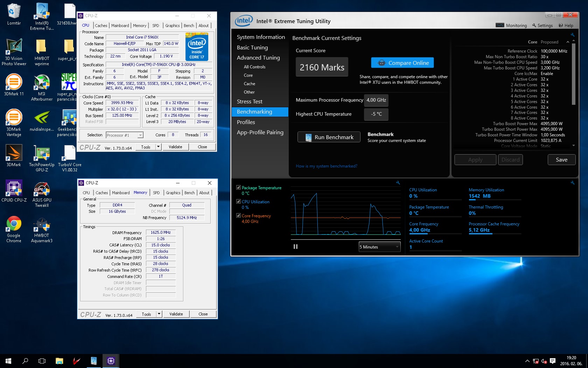588x368 pixels.
Task: Launch 3DMark desktop icon
Action: (14, 156)
